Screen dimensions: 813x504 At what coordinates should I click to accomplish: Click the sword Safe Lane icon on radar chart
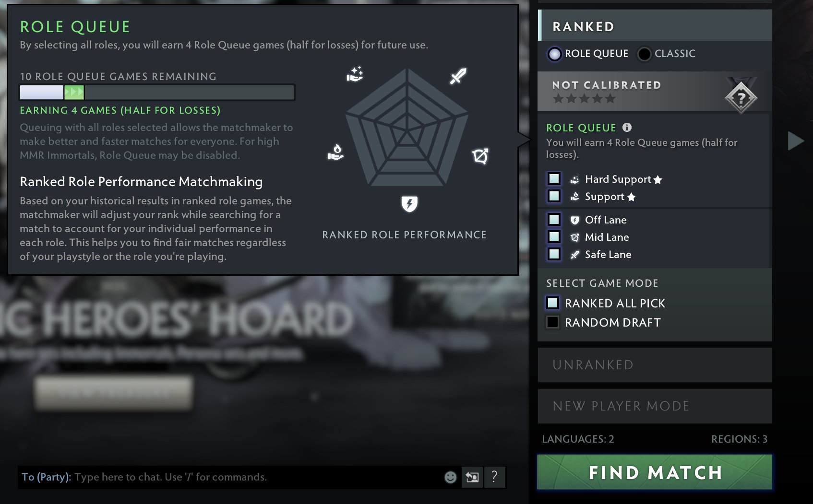tap(458, 76)
